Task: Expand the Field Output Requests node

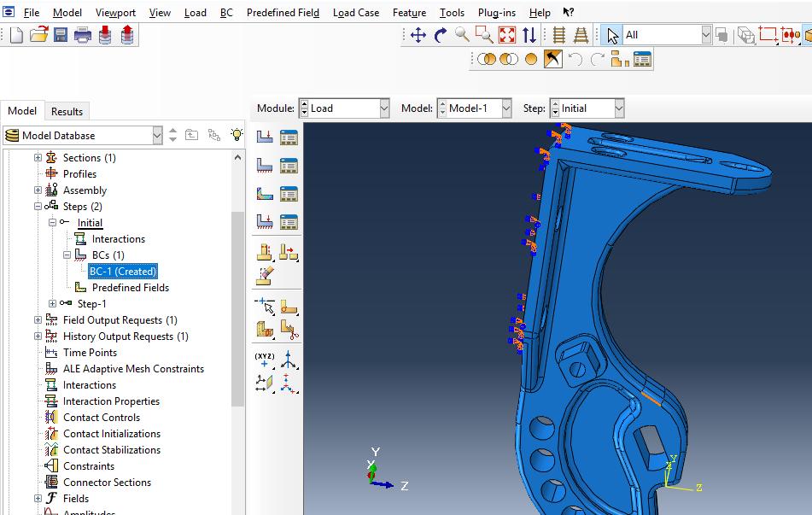Action: pos(38,319)
